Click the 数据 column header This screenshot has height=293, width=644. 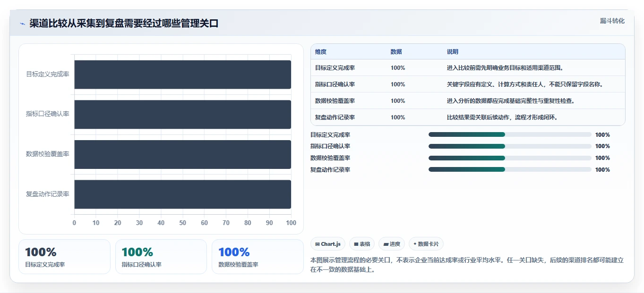click(x=396, y=52)
